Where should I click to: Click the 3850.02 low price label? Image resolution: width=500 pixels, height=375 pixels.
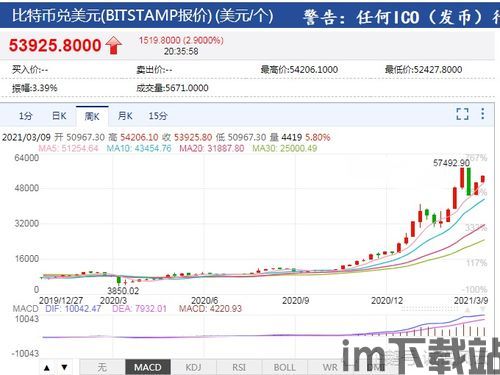(123, 291)
